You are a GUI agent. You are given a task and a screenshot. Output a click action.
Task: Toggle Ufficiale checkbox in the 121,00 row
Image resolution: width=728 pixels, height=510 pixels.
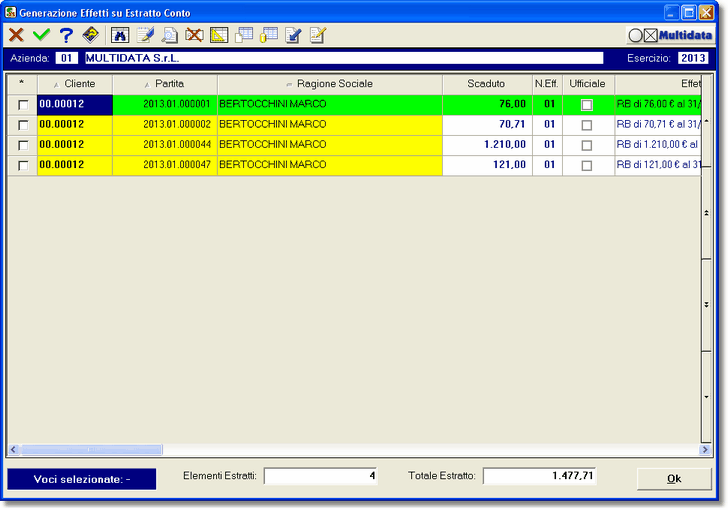click(587, 166)
